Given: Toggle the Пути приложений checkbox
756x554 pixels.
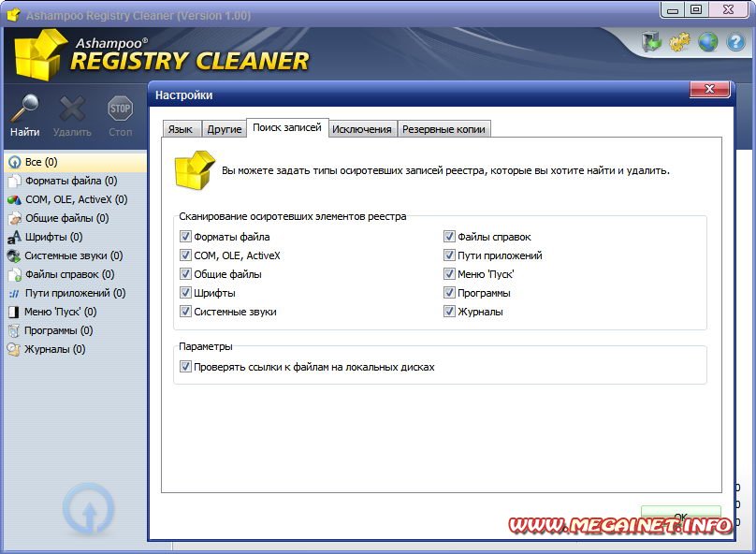Looking at the screenshot, I should click(449, 255).
